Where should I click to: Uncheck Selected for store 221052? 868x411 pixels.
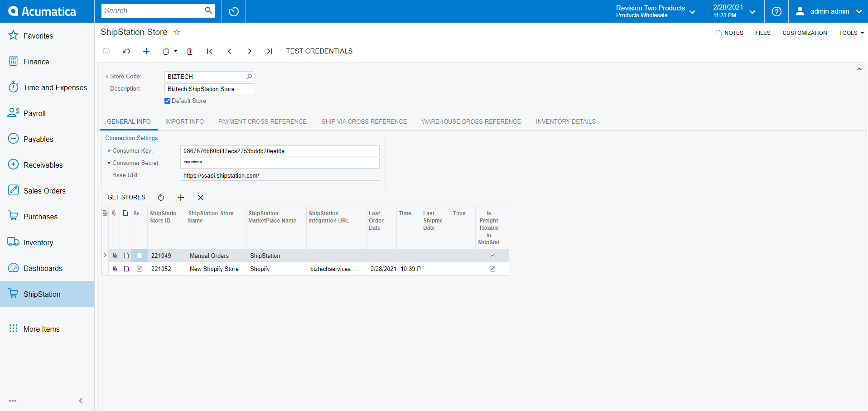coord(140,269)
